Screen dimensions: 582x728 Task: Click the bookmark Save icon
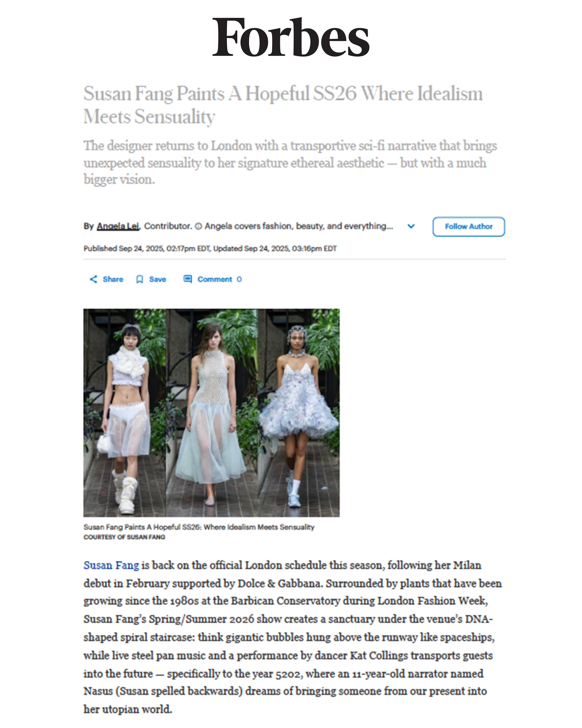(x=139, y=279)
